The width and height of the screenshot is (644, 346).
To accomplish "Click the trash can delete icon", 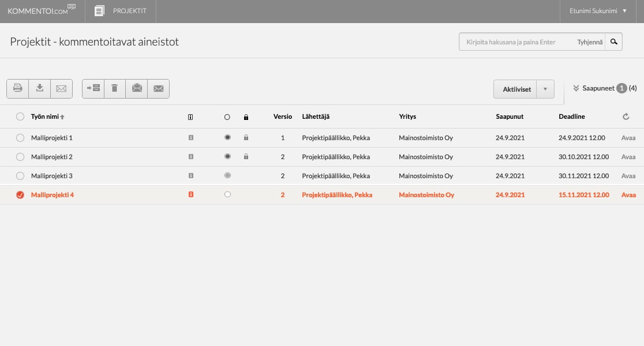I will [115, 88].
